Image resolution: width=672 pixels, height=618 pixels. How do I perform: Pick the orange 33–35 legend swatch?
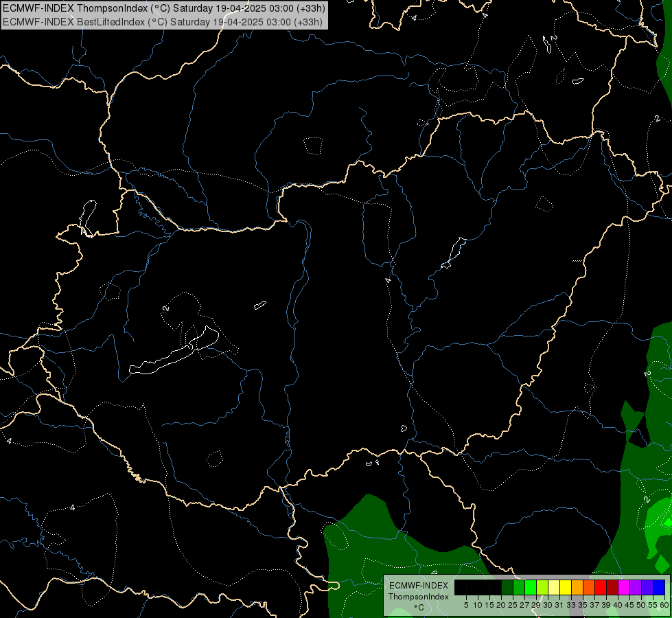(577, 587)
